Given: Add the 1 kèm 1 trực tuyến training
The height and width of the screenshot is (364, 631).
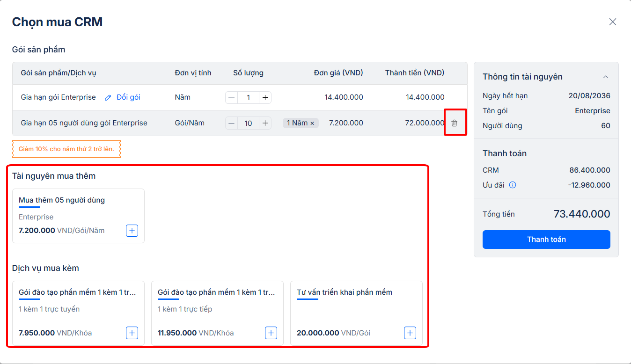Looking at the screenshot, I should tap(132, 333).
